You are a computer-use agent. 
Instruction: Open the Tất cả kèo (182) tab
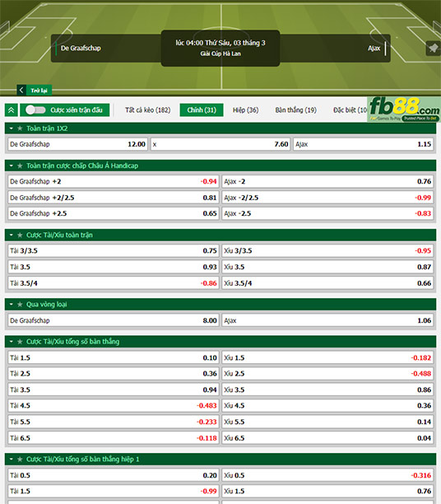tap(148, 110)
